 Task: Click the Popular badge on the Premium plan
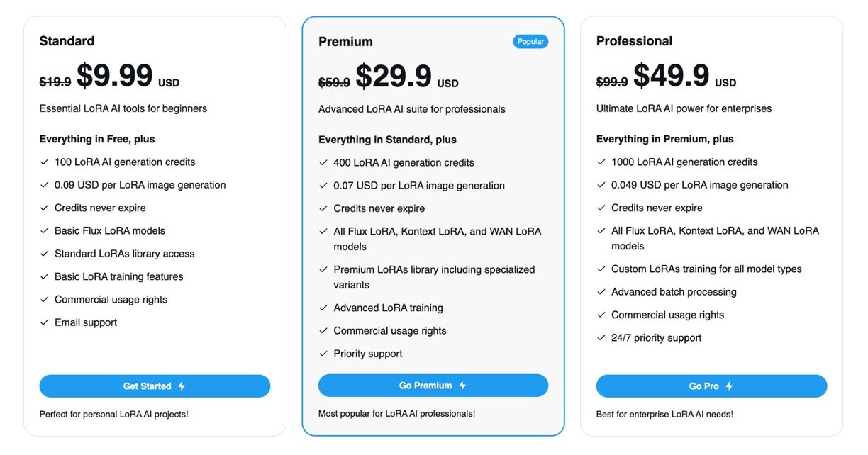tap(530, 42)
